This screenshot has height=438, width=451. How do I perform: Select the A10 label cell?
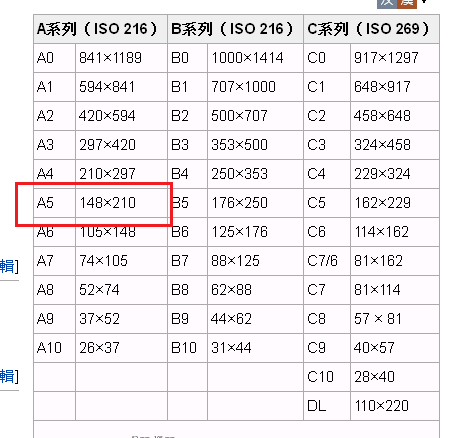coord(55,348)
